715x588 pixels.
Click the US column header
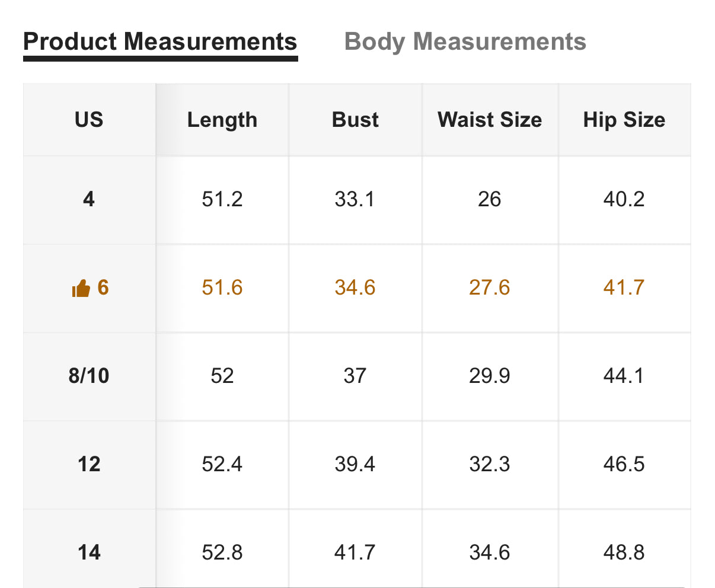89,120
